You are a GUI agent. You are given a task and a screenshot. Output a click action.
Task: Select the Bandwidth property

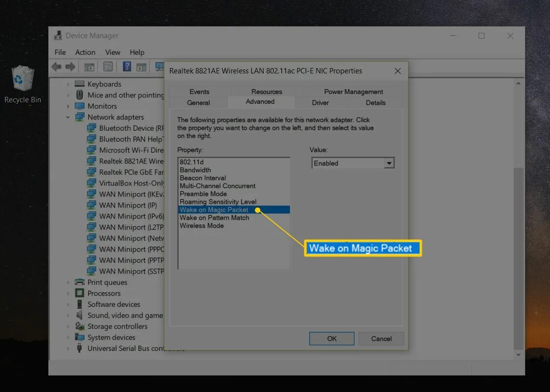234,170
